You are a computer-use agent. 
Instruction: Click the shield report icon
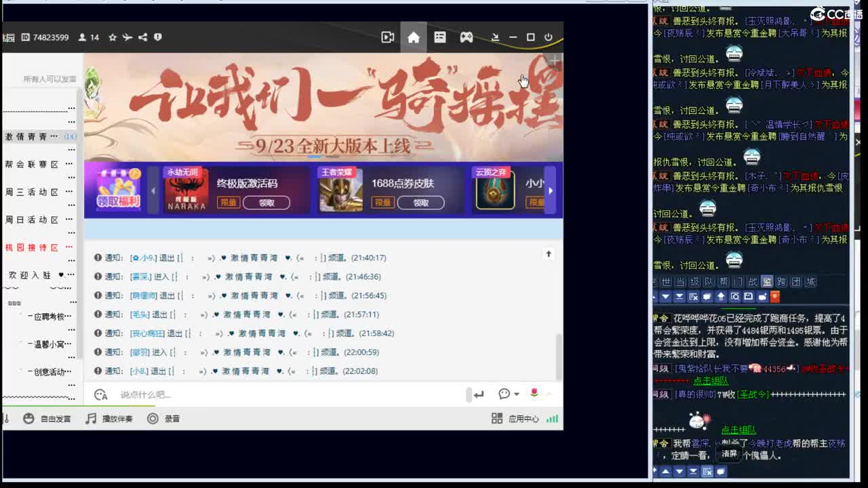click(157, 37)
